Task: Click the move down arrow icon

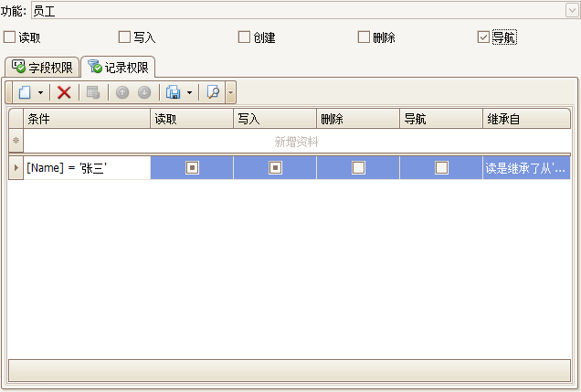Action: pyautogui.click(x=144, y=92)
